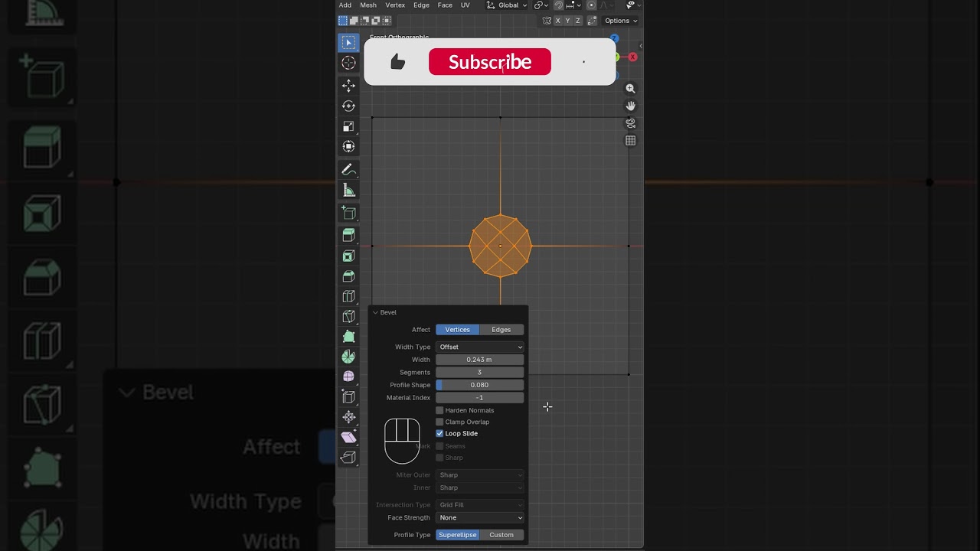Choose the Inset Faces tool

(348, 256)
